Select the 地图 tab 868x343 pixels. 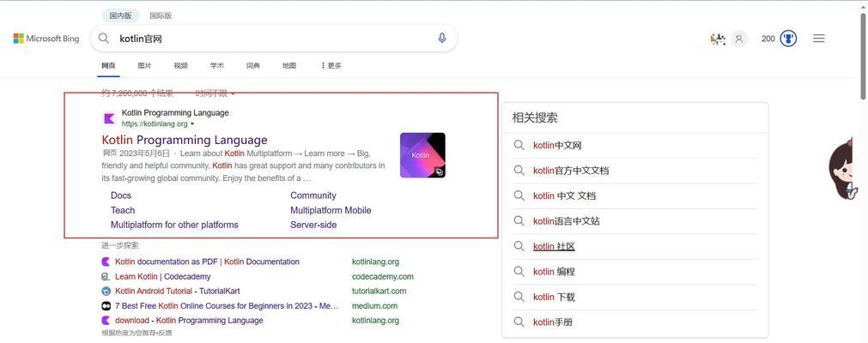tap(289, 65)
